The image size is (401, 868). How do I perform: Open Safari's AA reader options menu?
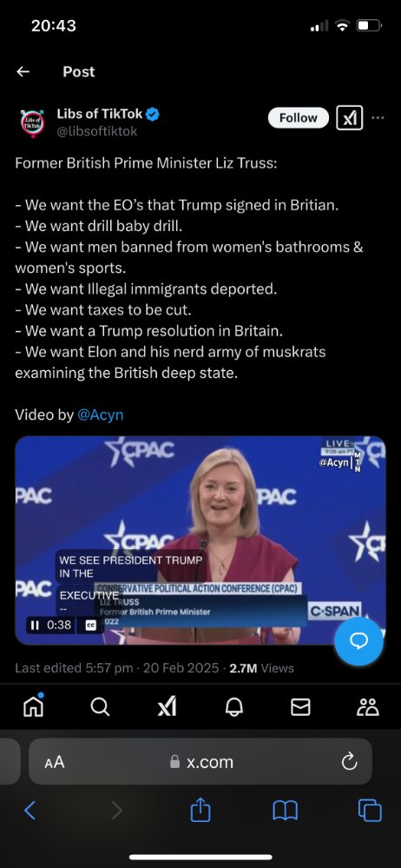coord(55,762)
